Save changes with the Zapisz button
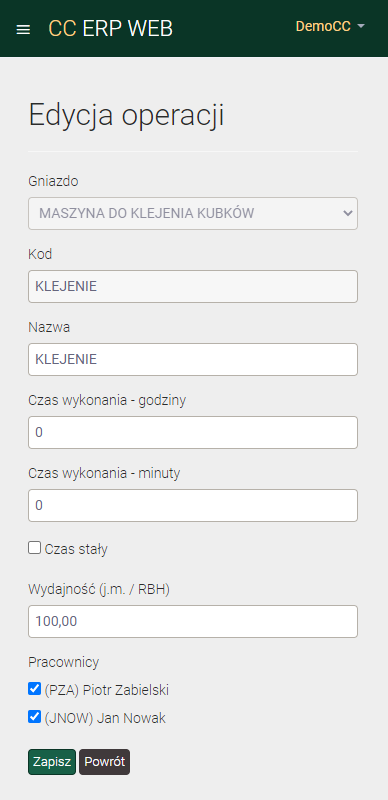The image size is (388, 800). tap(52, 762)
